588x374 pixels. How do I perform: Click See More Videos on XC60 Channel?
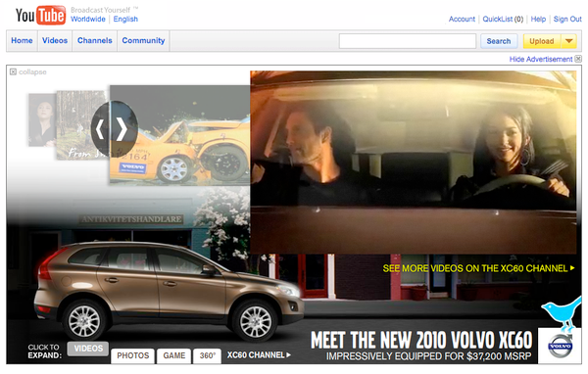(478, 268)
